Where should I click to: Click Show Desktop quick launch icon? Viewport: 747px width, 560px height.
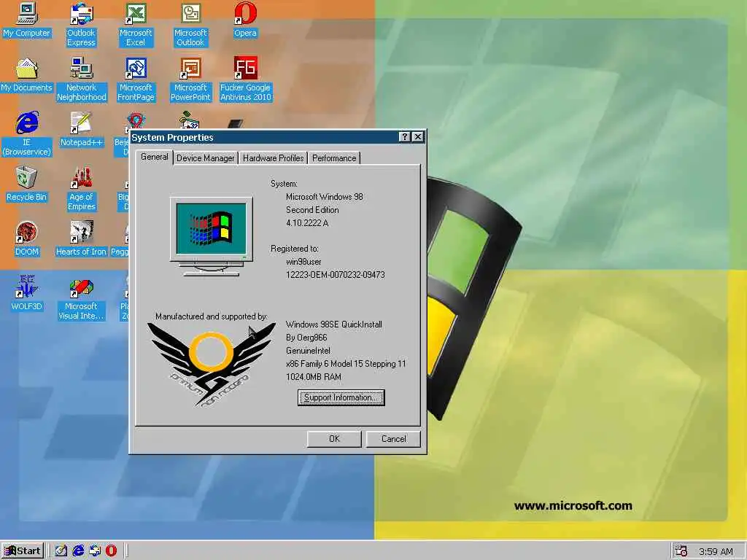(x=61, y=551)
